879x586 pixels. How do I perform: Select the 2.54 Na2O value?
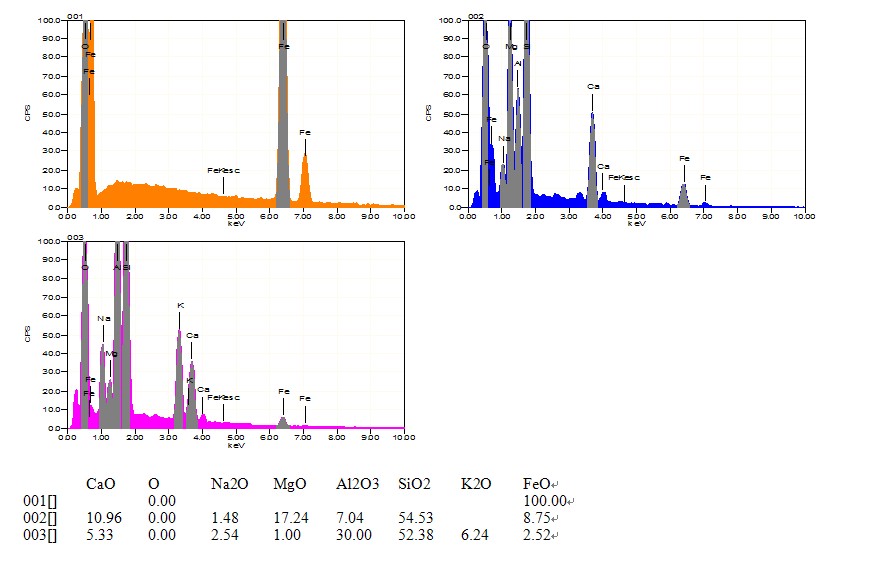pos(225,535)
